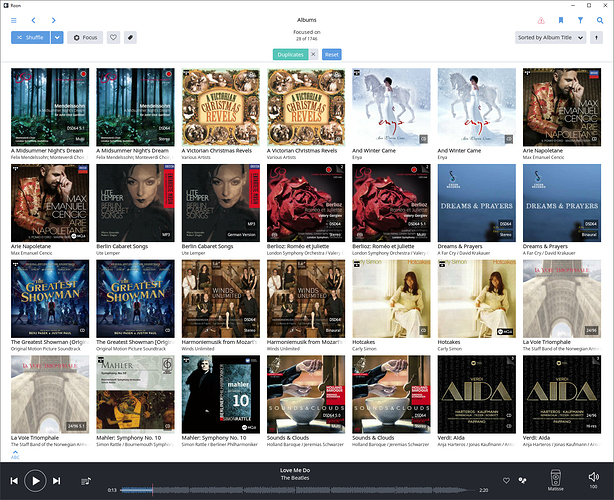614x500 pixels.
Task: Favorite the current track with heart icon
Action: pos(506,480)
